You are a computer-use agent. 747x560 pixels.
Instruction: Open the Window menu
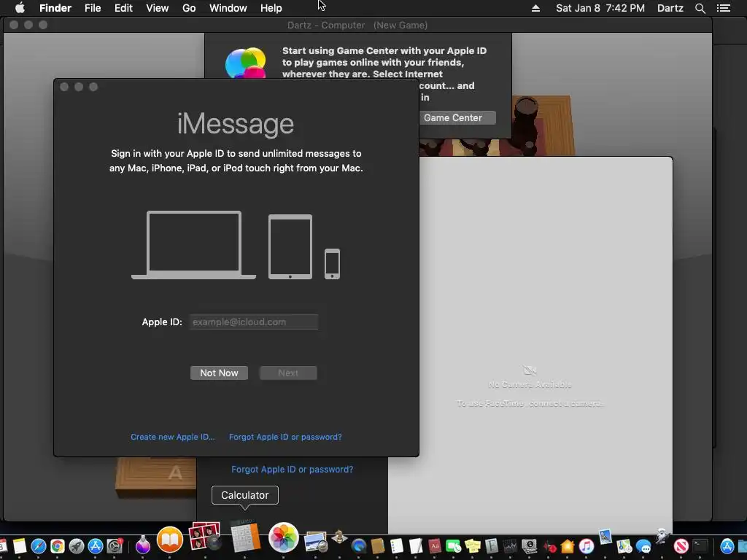[x=228, y=8]
